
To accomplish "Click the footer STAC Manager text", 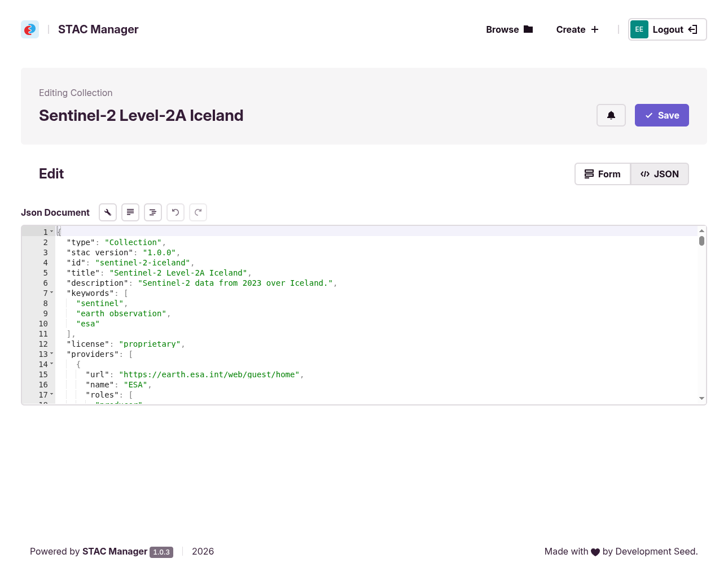I will click(x=115, y=551).
